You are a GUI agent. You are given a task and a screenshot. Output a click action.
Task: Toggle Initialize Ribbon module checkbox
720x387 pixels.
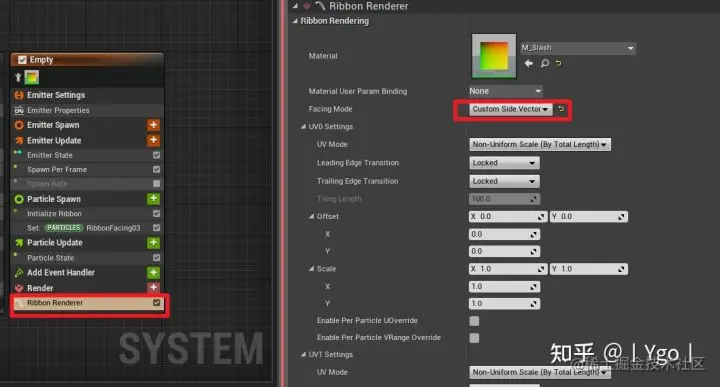tap(157, 213)
